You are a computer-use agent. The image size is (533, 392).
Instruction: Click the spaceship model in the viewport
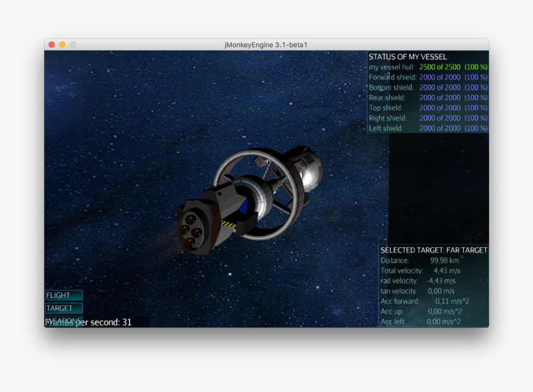tap(249, 200)
